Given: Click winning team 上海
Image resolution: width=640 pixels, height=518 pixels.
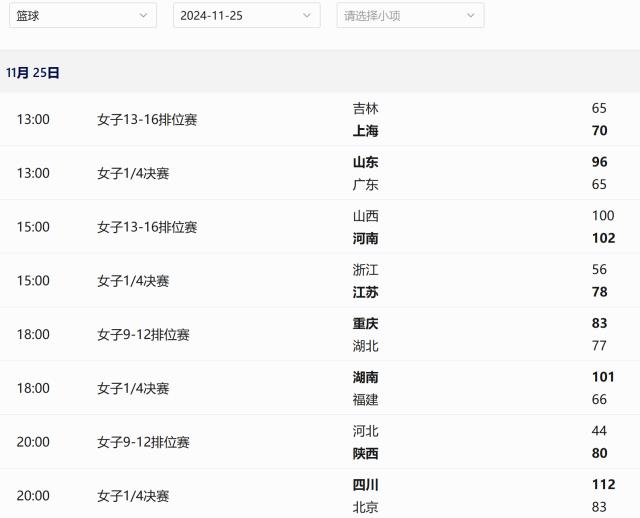Looking at the screenshot, I should pyautogui.click(x=366, y=131).
